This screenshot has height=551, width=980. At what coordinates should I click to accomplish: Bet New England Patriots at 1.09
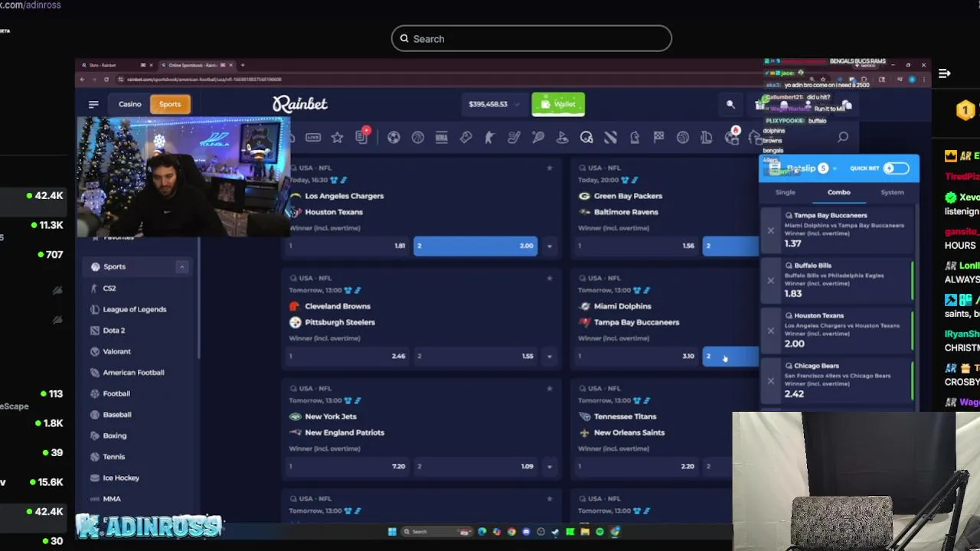tap(475, 466)
